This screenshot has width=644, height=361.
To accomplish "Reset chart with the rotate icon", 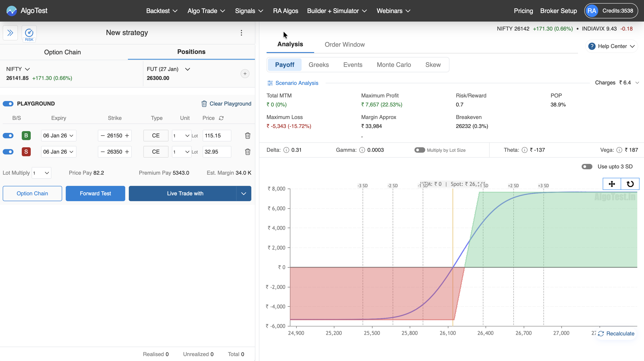I will pos(630,184).
